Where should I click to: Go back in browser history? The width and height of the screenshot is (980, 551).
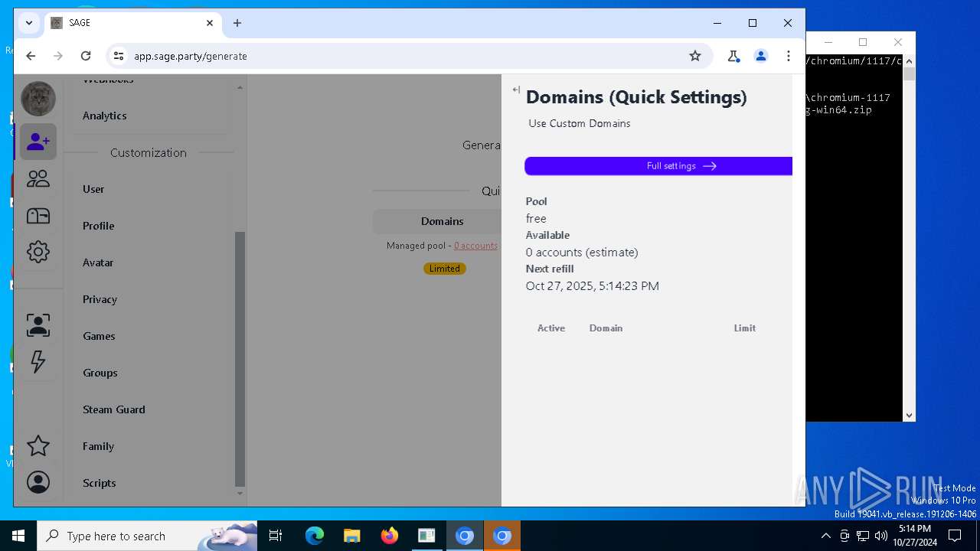point(31,56)
